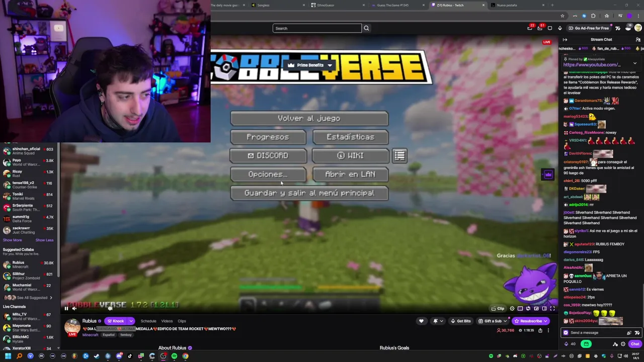Screen dimensions: 644x362
Task: Open Get Bits diamond icon in header
Action: coord(559,28)
